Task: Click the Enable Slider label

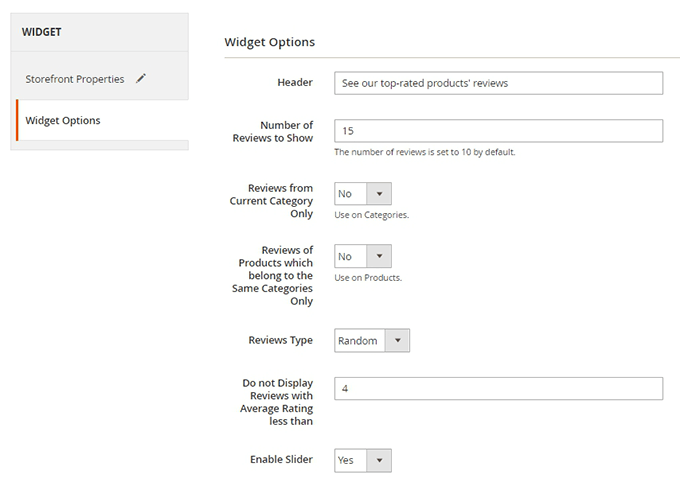Action: pyautogui.click(x=281, y=459)
